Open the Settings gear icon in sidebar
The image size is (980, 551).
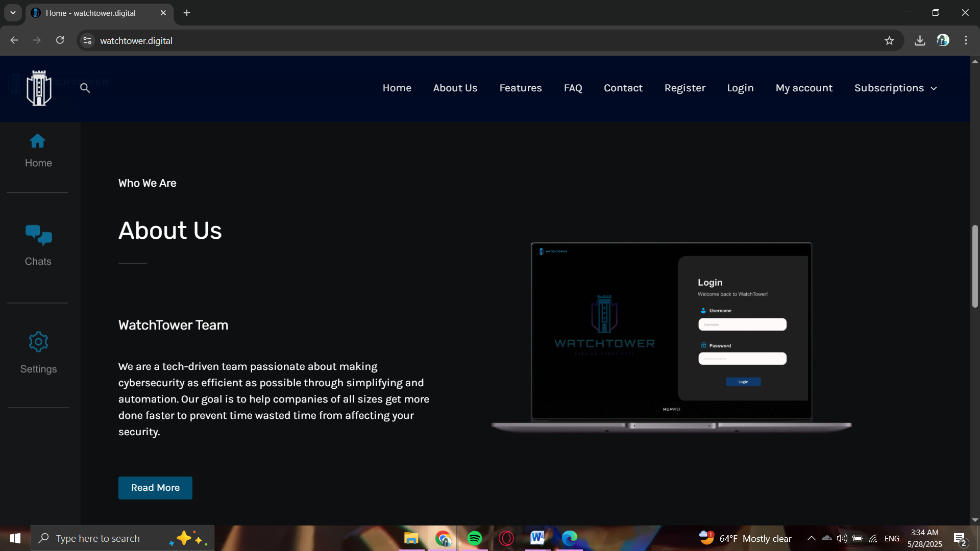point(38,342)
